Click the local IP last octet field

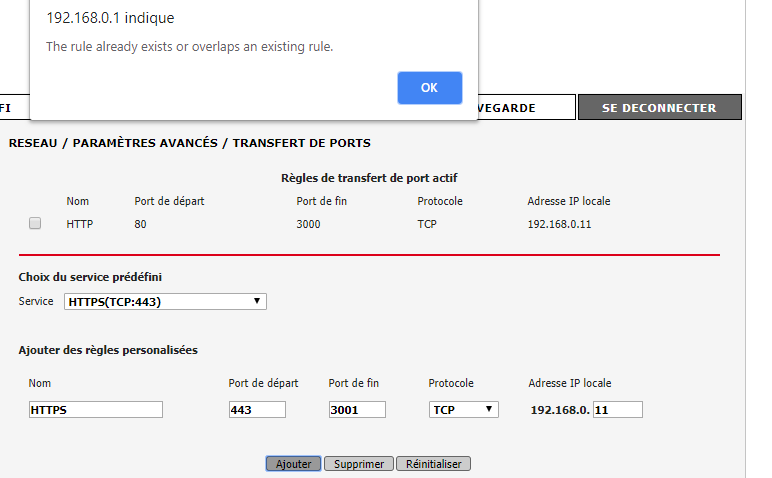pos(617,409)
